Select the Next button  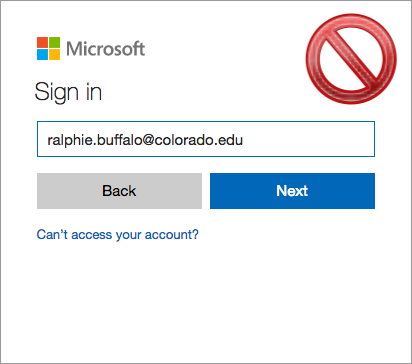pyautogui.click(x=292, y=191)
